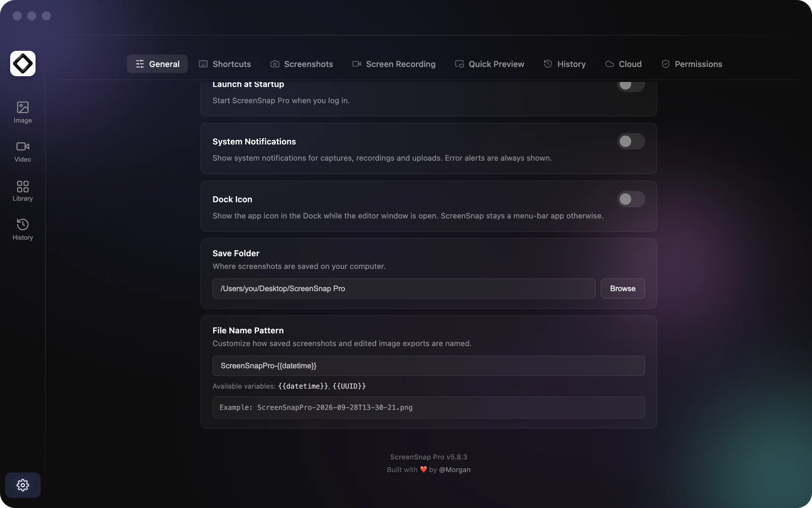
Task: Open History from the left sidebar
Action: [x=23, y=230]
